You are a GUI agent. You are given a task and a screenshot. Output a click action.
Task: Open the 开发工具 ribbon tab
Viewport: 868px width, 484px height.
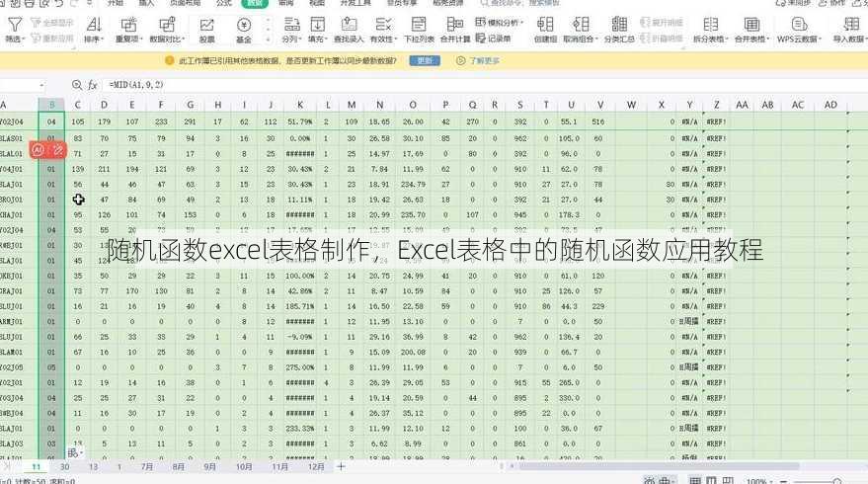(355, 3)
